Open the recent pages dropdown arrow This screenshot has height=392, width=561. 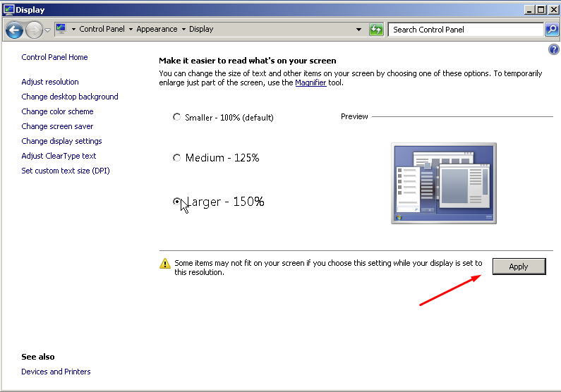tap(47, 30)
